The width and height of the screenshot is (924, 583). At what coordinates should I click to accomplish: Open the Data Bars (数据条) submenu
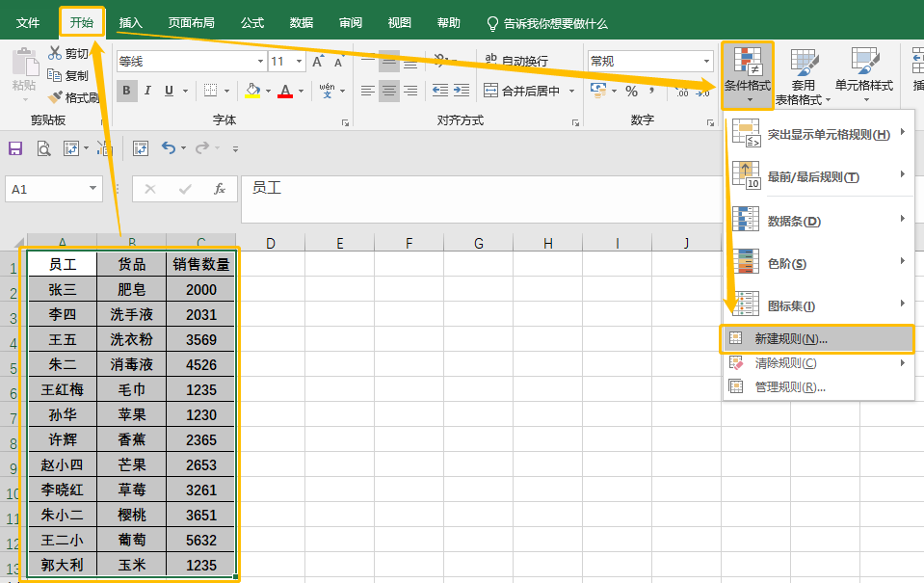818,221
